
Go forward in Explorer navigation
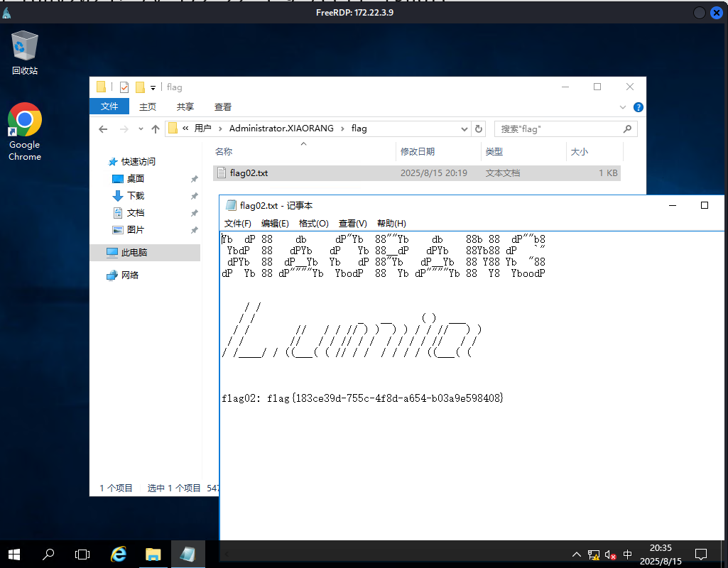click(x=124, y=129)
